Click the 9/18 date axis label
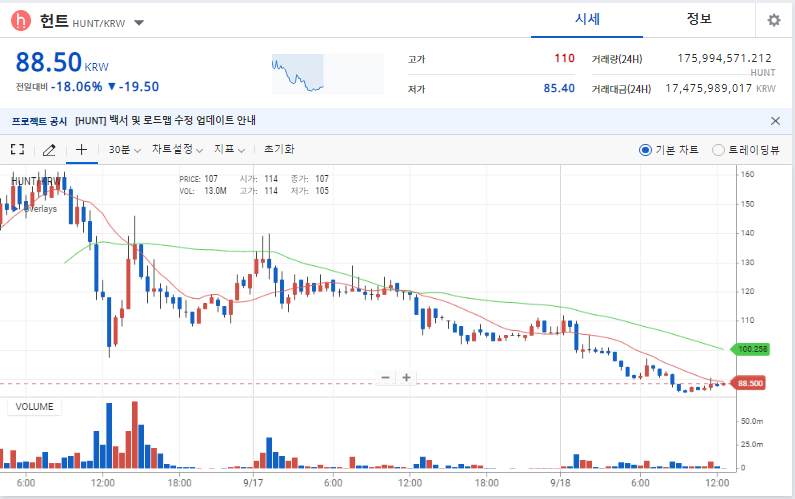Image resolution: width=795 pixels, height=499 pixels. [560, 483]
